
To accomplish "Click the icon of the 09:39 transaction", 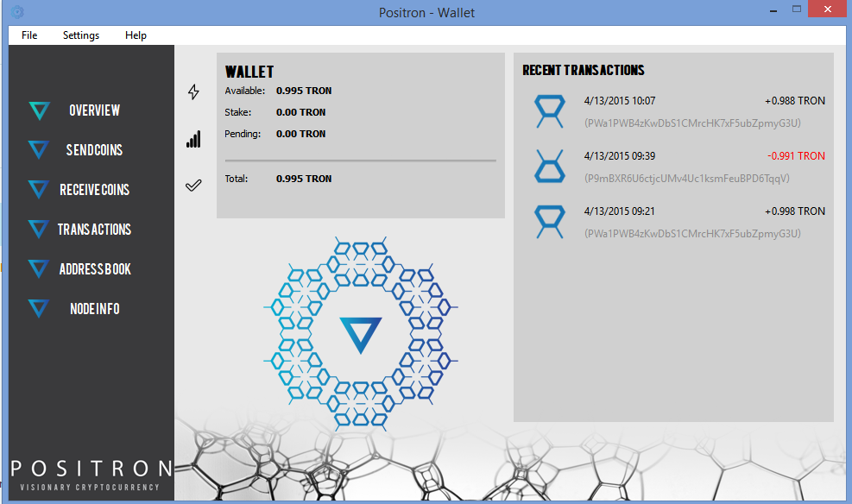I will pyautogui.click(x=550, y=167).
